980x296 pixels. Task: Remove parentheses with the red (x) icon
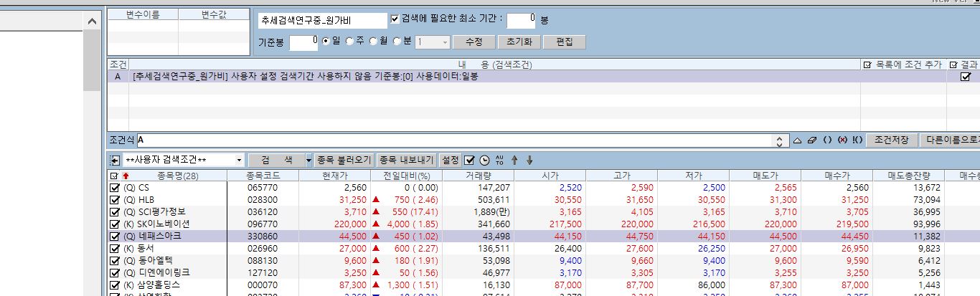[x=842, y=140]
